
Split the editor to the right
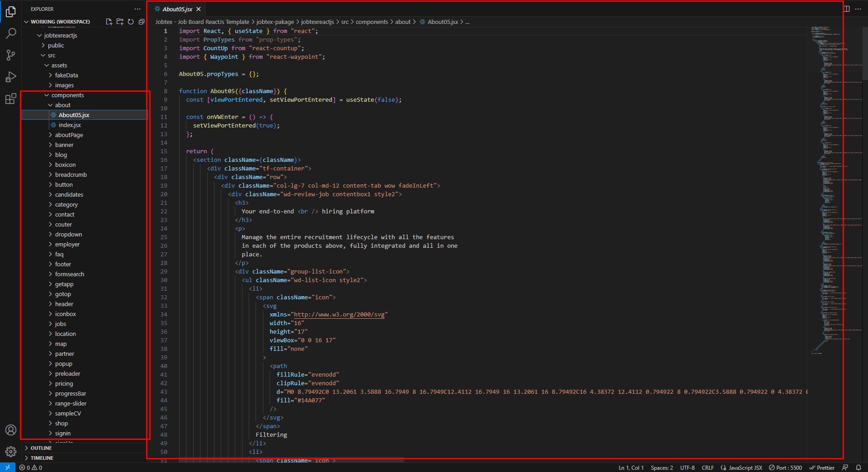(x=846, y=9)
